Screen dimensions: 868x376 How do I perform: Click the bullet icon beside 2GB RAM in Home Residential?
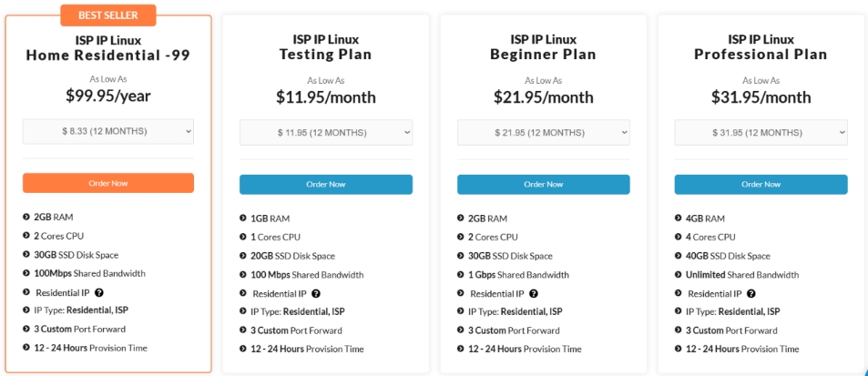(x=26, y=218)
